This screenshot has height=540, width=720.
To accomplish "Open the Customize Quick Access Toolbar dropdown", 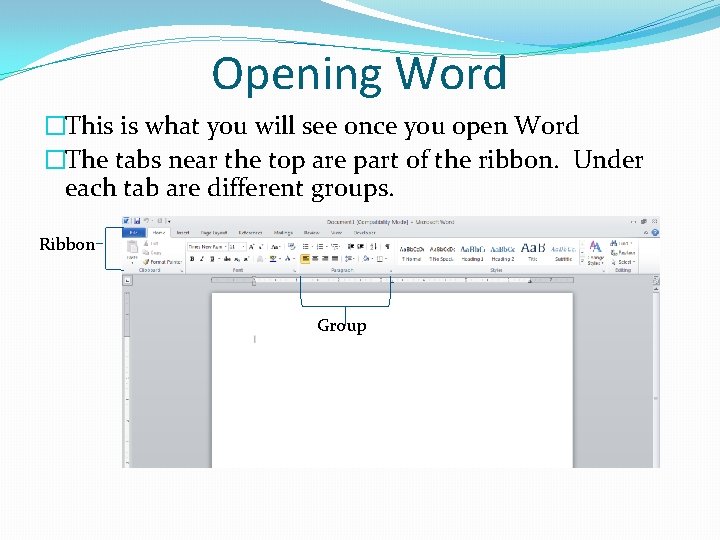I will coord(169,221).
